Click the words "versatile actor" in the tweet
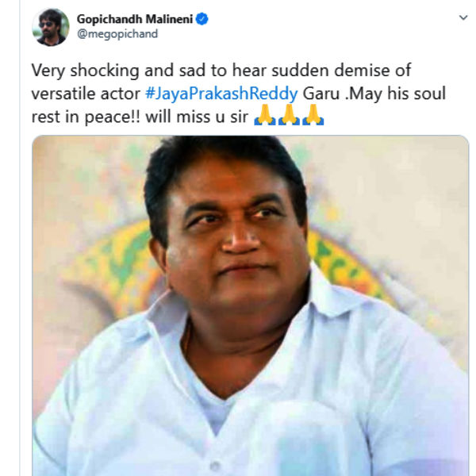Image resolution: width=476 pixels, height=476 pixels. [86, 94]
